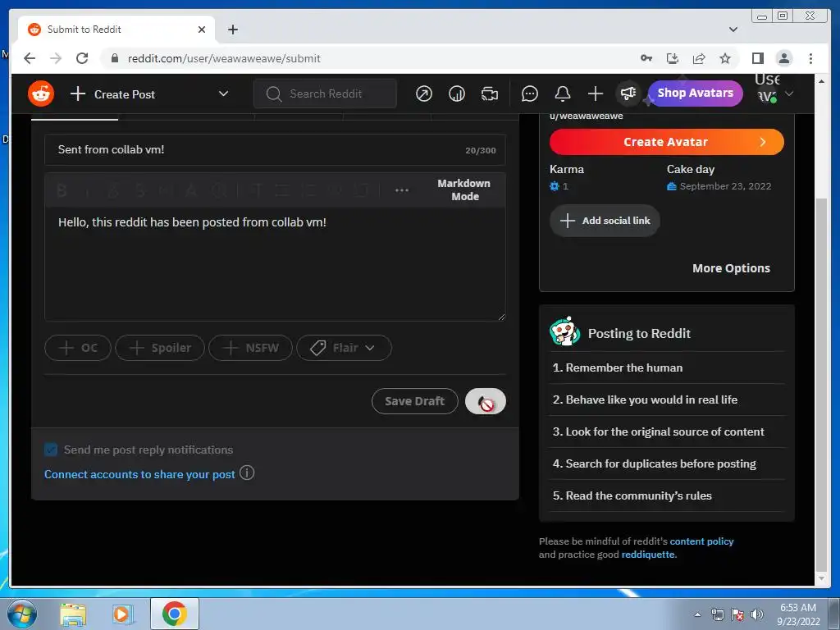Click the info icon beside Connect accounts
The height and width of the screenshot is (630, 840).
(247, 473)
